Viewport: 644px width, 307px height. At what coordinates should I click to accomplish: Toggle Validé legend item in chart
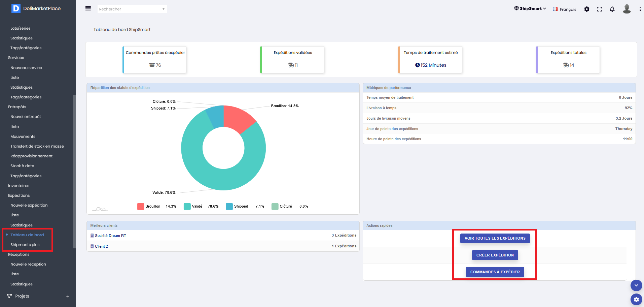click(197, 206)
